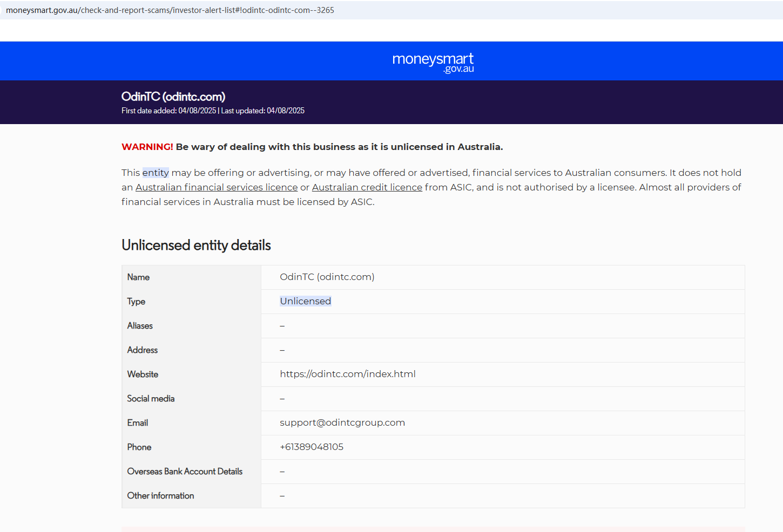
Task: Click the Email row label
Action: click(x=138, y=423)
